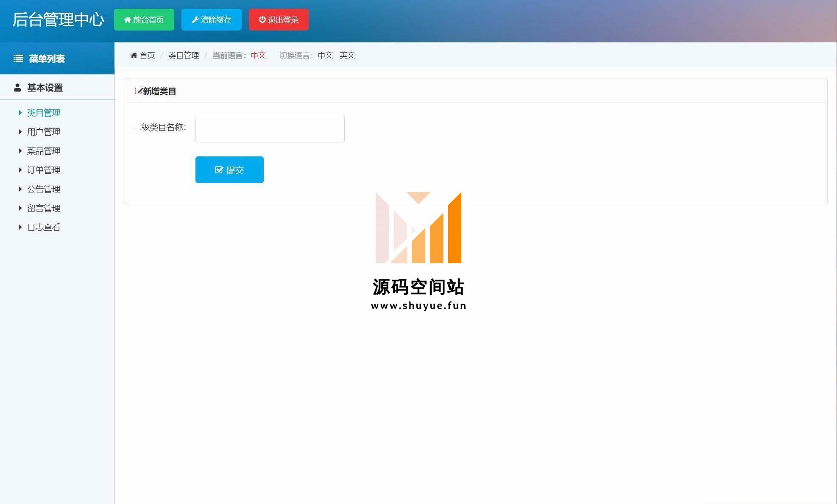Expand arrow next to 类目管理
The image size is (837, 504).
click(20, 113)
